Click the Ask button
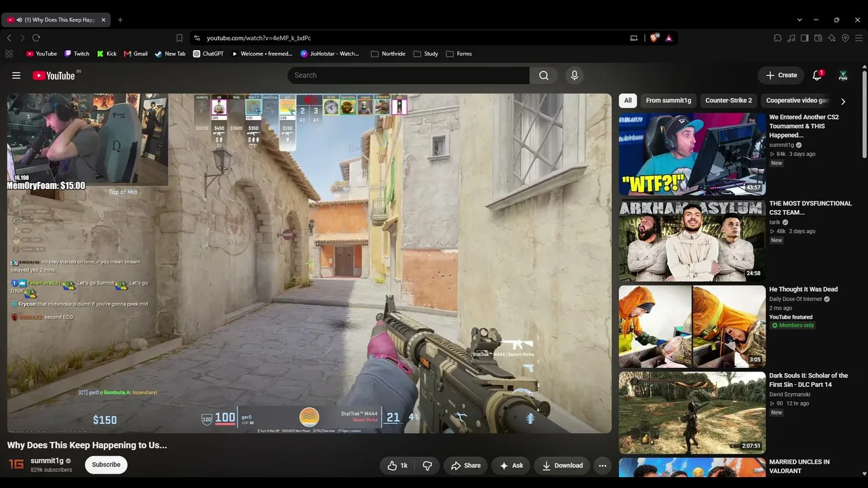This screenshot has width=868, height=488. point(511,466)
